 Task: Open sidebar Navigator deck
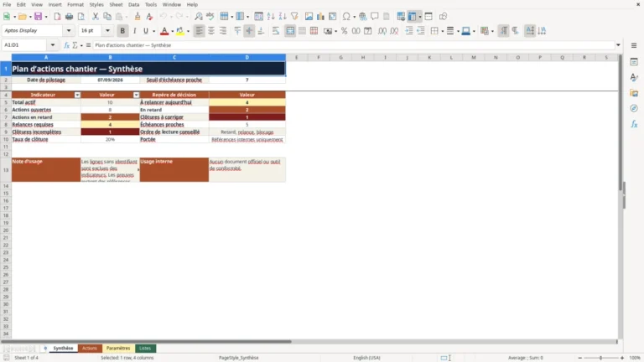(634, 108)
